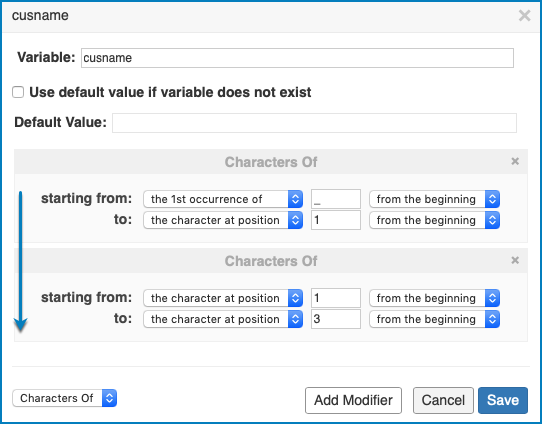Open first modifier's 'to' position type dropdown
This screenshot has height=424, width=542.
223,220
